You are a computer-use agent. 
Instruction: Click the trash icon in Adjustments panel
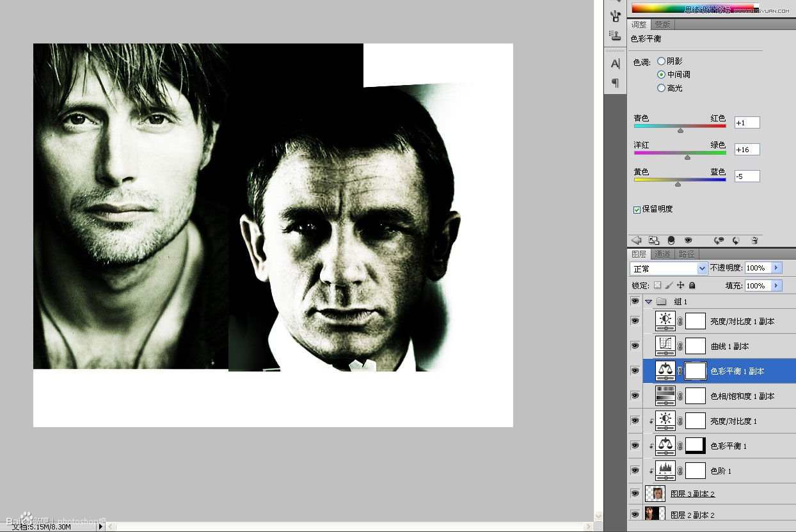click(x=754, y=240)
